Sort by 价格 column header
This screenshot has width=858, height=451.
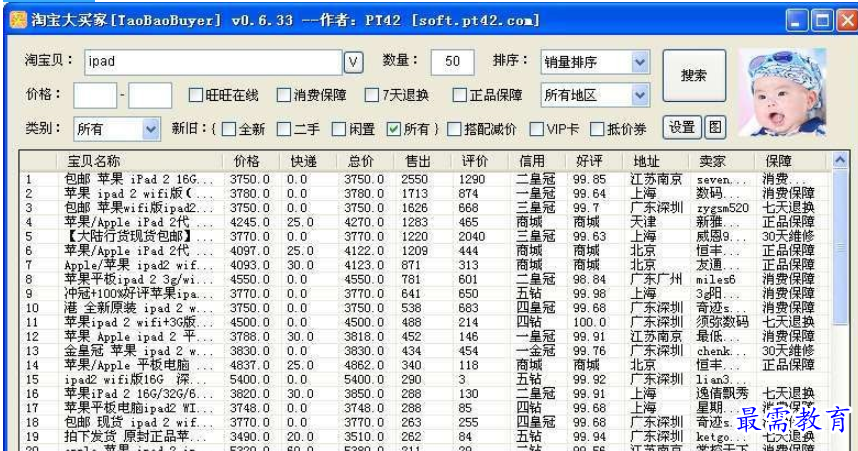pos(252,161)
